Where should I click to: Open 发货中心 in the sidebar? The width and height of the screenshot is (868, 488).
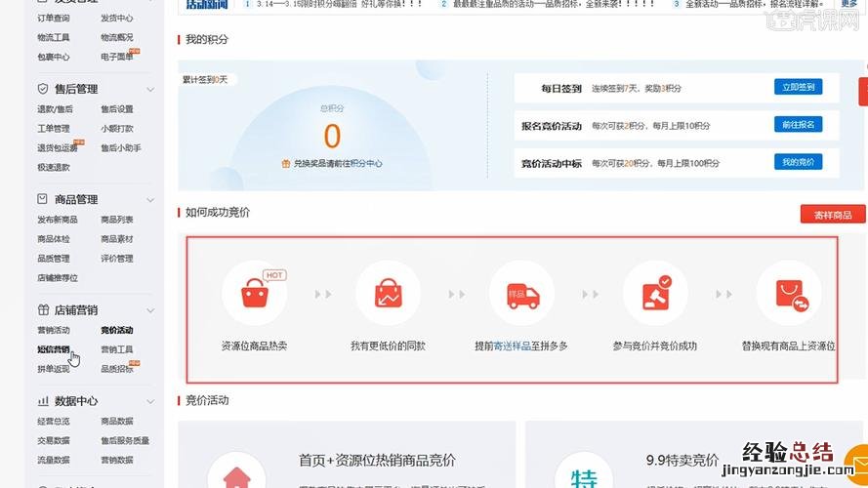click(x=117, y=18)
